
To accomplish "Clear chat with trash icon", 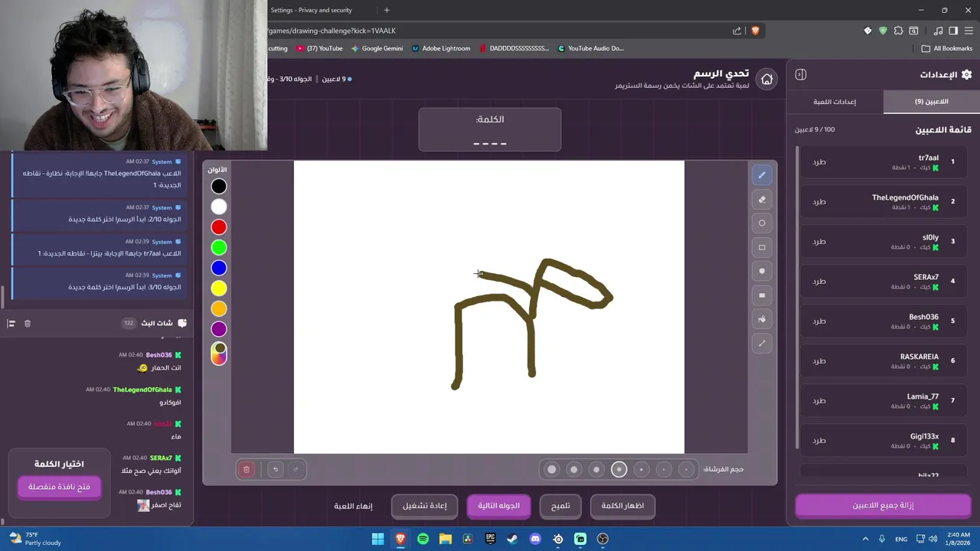I will (x=28, y=324).
